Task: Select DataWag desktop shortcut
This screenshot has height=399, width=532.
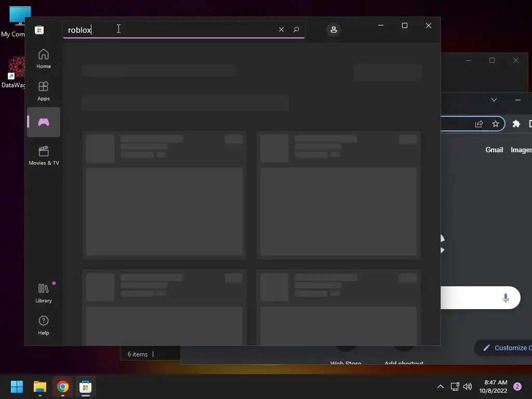Action: coord(13,72)
